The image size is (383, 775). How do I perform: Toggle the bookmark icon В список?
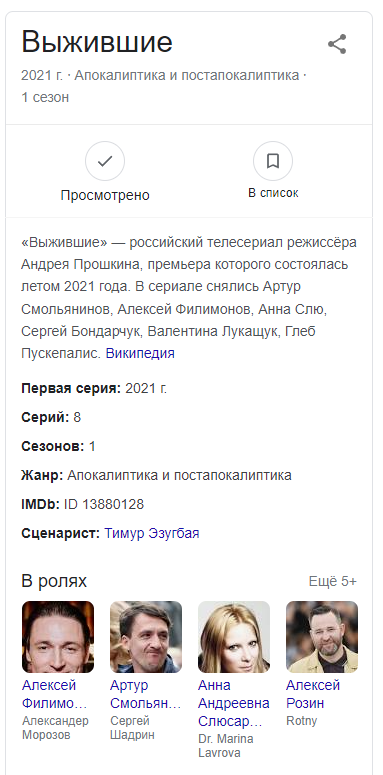273,161
